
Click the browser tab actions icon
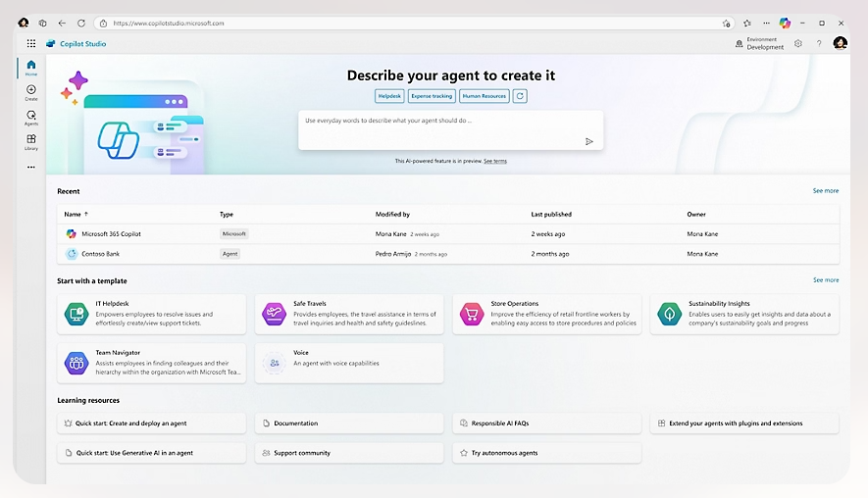pyautogui.click(x=42, y=24)
